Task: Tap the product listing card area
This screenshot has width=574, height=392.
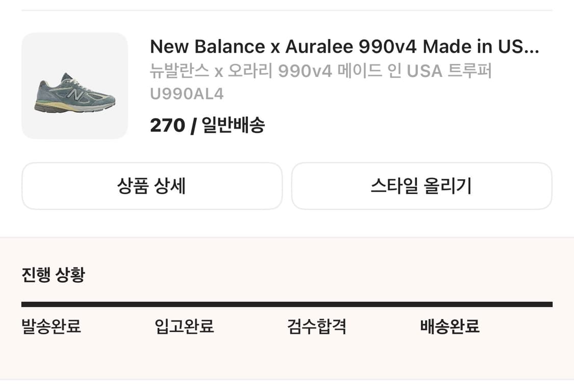Action: 287,85
